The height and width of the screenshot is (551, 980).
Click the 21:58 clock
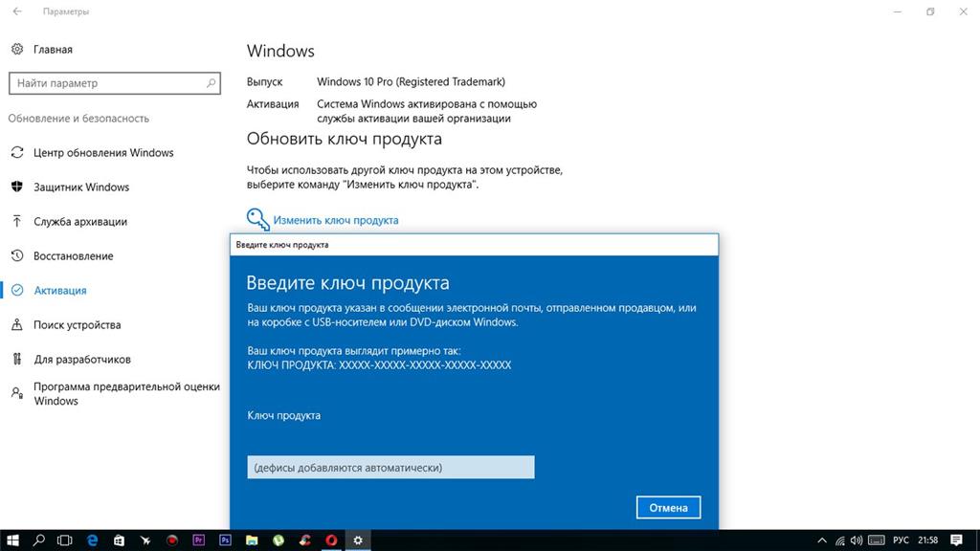(927, 540)
